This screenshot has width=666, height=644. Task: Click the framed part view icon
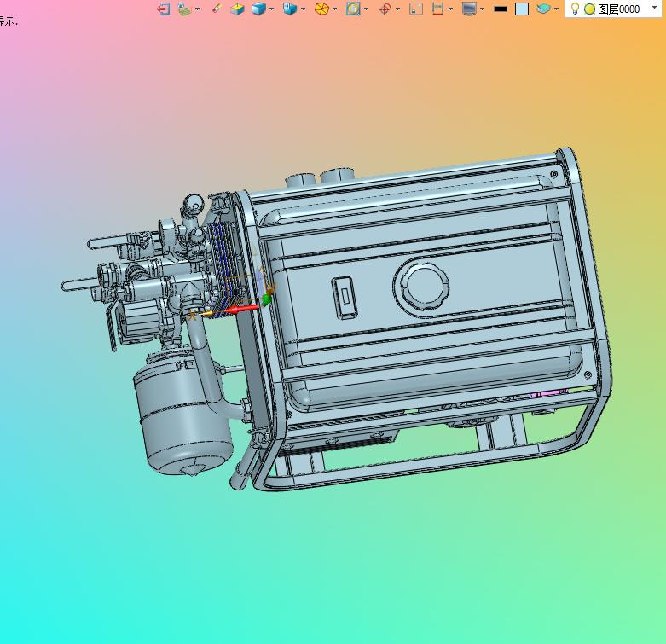pos(353,9)
